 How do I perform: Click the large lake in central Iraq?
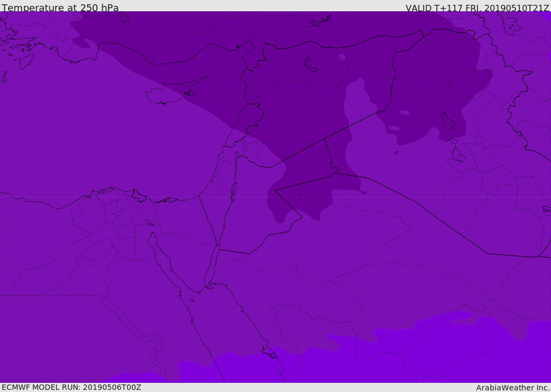point(448,121)
